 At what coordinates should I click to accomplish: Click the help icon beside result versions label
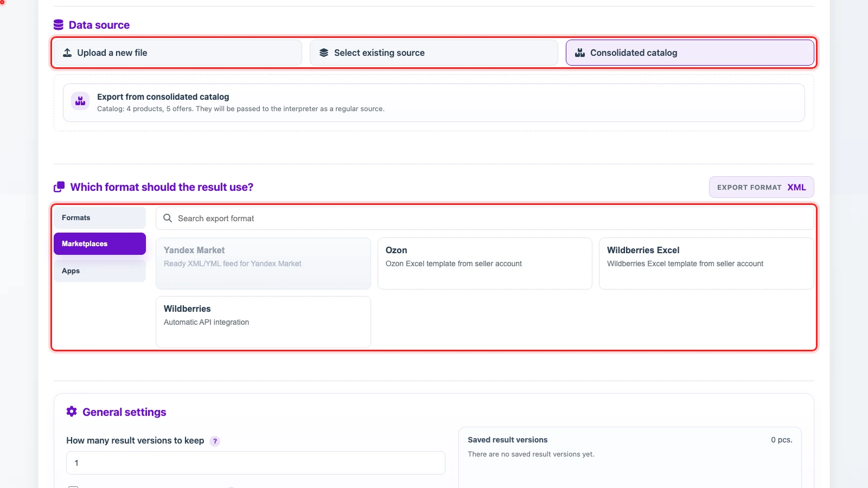pyautogui.click(x=215, y=441)
